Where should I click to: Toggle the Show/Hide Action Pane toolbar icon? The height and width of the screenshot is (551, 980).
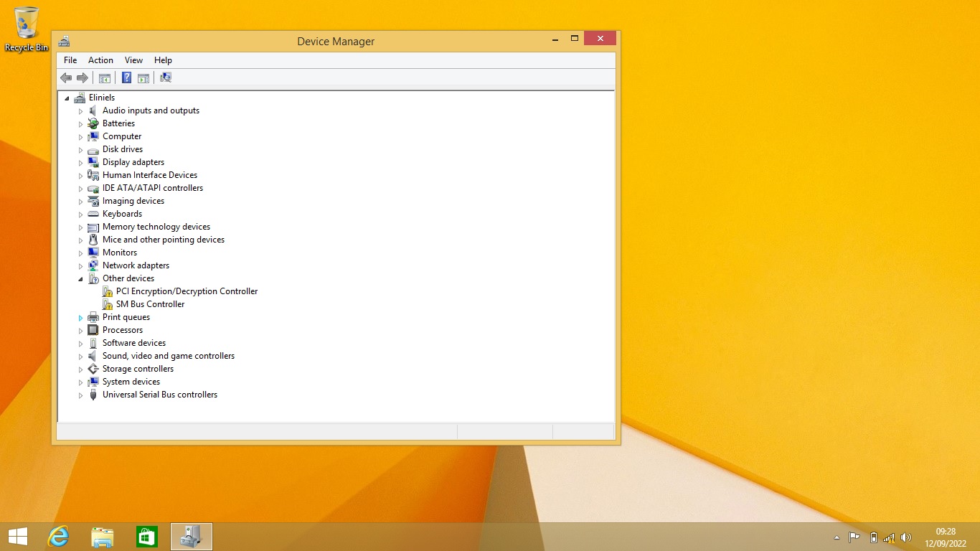(143, 77)
